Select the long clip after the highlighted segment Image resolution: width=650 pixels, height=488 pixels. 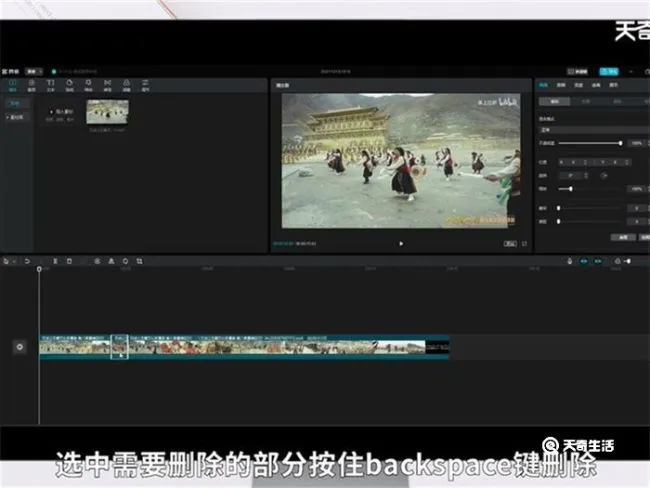289,347
